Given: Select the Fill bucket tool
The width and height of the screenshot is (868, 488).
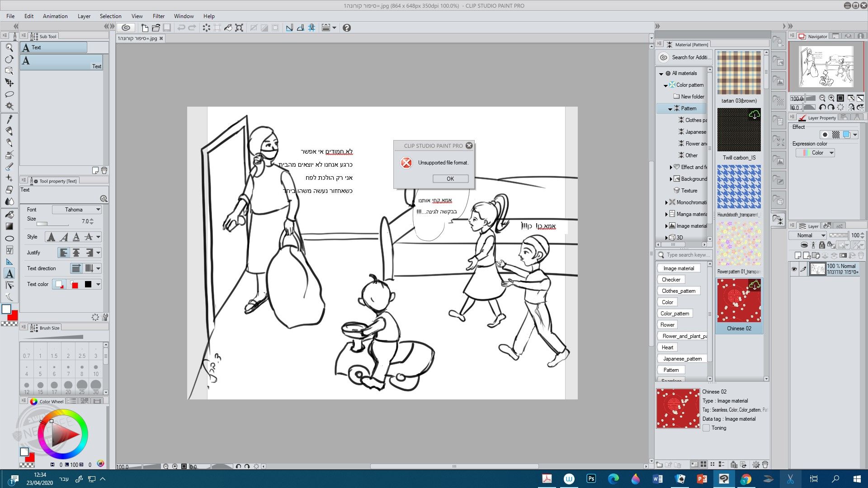Looking at the screenshot, I should click(9, 215).
